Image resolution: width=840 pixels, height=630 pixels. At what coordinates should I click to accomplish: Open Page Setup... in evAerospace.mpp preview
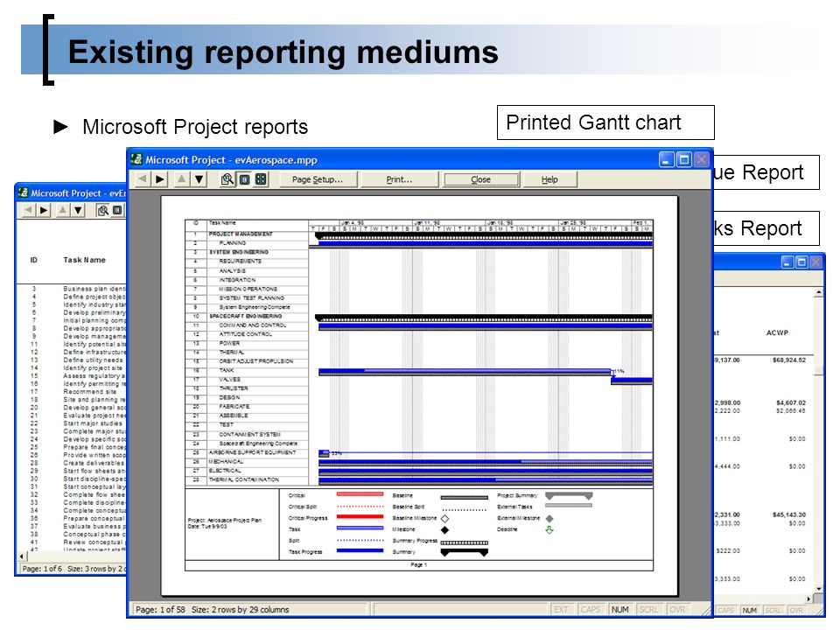pos(317,179)
